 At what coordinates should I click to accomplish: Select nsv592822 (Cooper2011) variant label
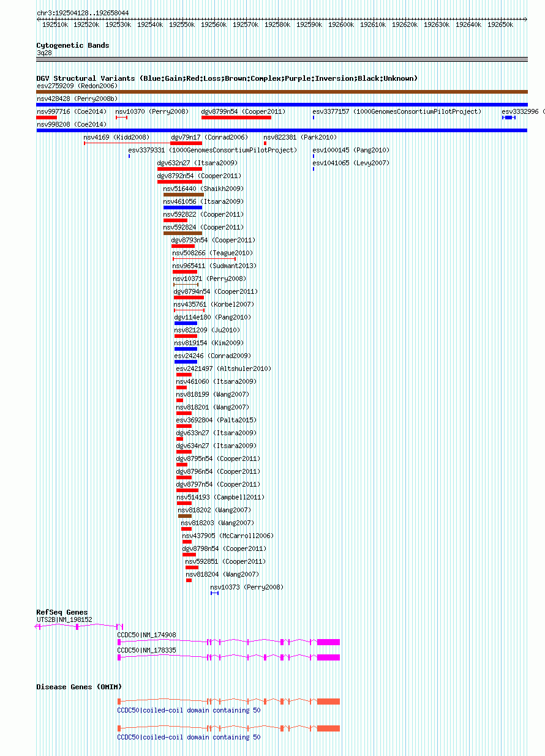click(203, 214)
